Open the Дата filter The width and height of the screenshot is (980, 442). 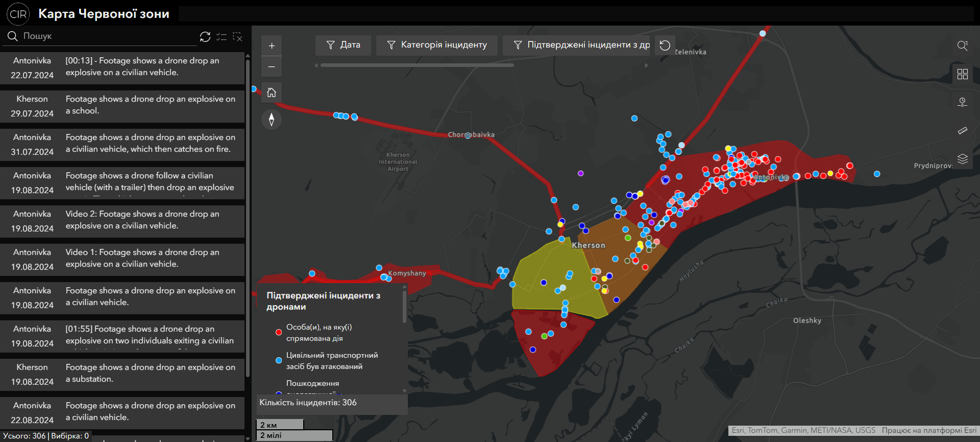tap(343, 45)
